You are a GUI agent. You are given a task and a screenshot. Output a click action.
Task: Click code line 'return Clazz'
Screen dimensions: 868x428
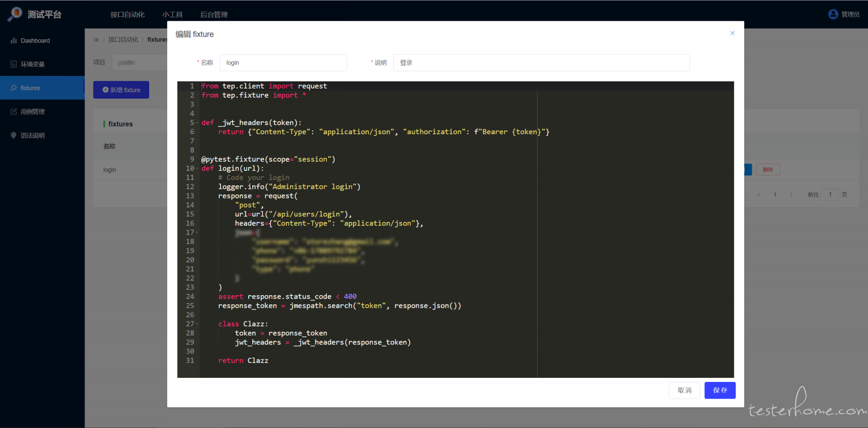(243, 361)
